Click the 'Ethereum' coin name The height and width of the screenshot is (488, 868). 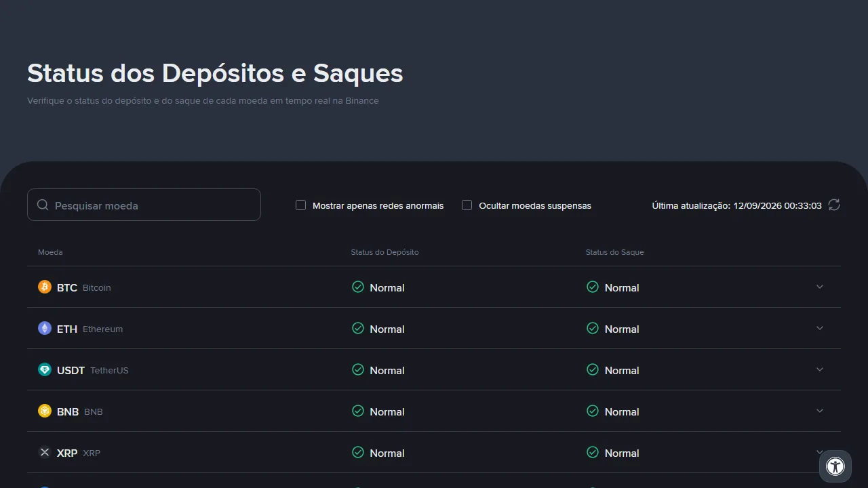pyautogui.click(x=103, y=329)
